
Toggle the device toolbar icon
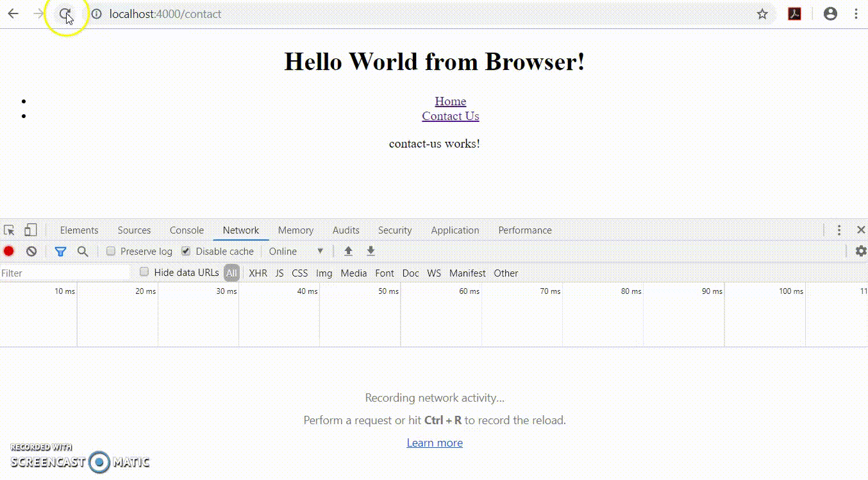(x=29, y=230)
